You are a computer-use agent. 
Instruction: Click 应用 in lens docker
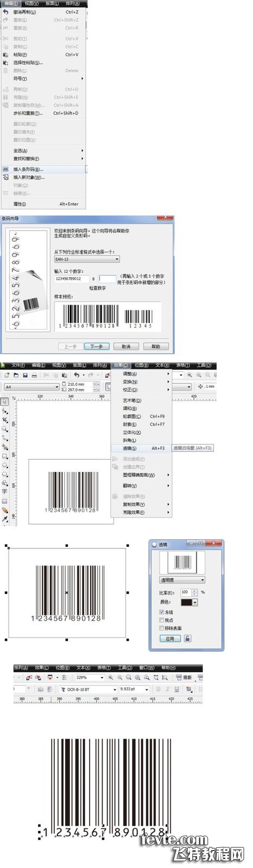tap(170, 639)
